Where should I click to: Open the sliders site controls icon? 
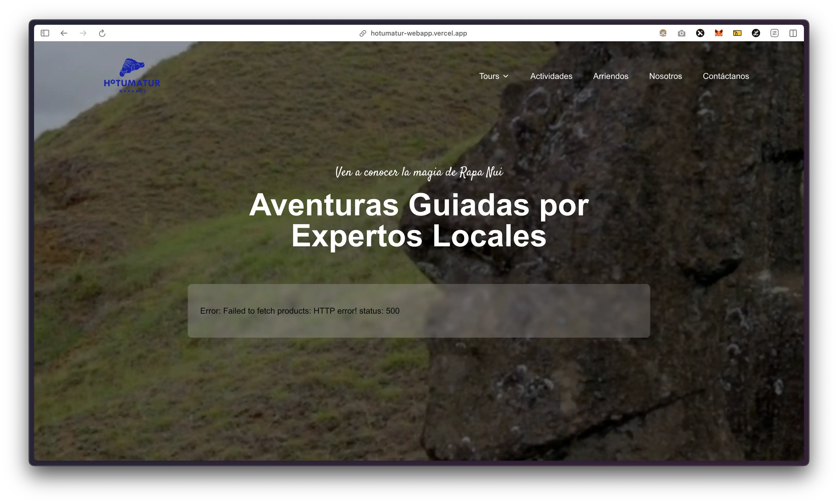(775, 33)
